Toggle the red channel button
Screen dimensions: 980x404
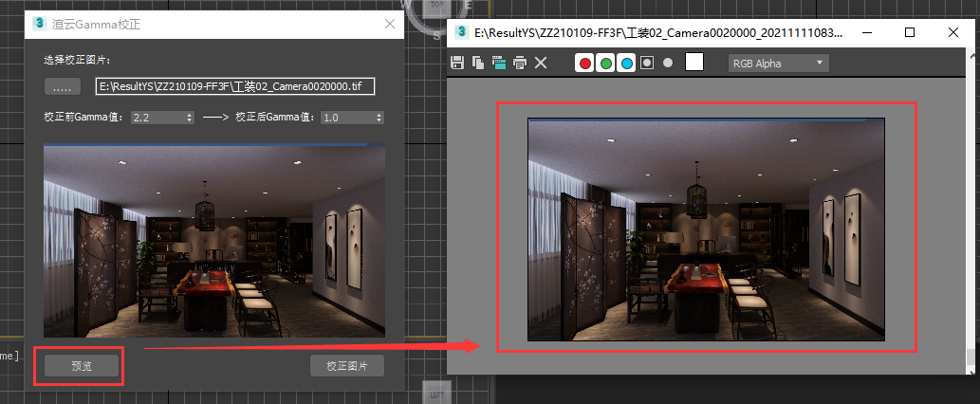(585, 64)
